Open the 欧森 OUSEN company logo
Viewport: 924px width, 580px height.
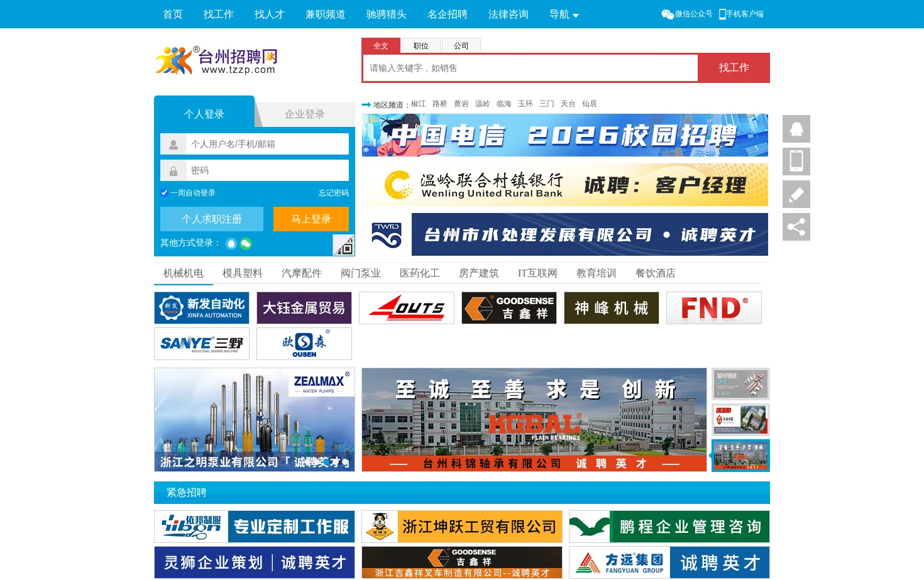[x=304, y=344]
